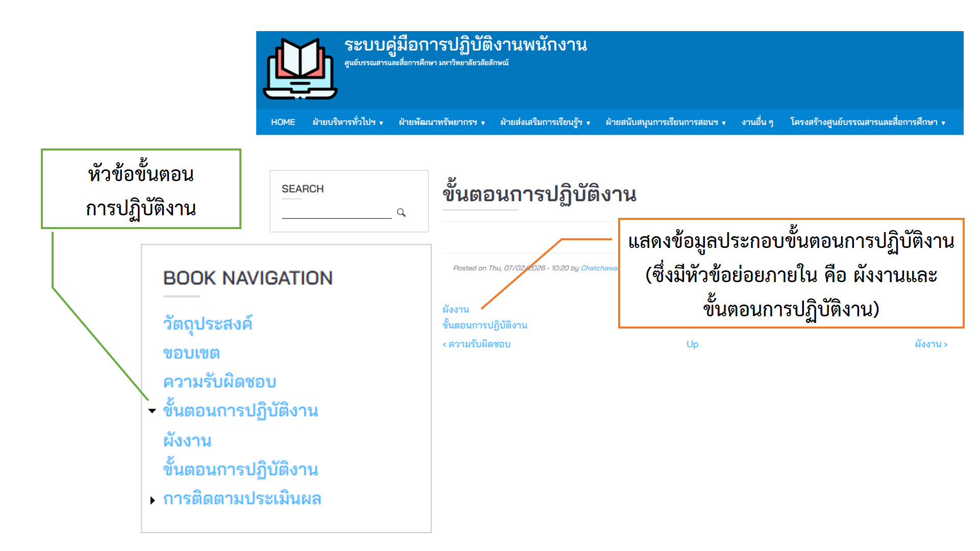The height and width of the screenshot is (551, 980).
Task: Click the Up pager link
Action: coord(692,344)
